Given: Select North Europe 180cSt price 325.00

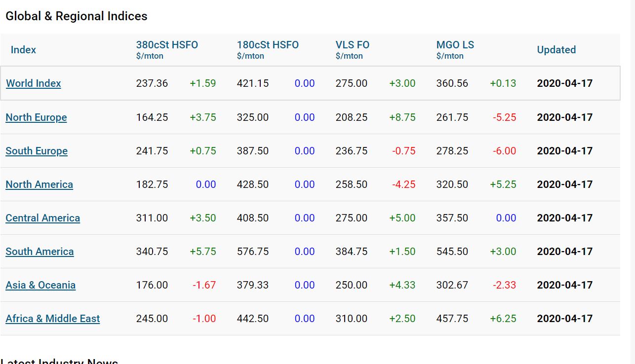Looking at the screenshot, I should pyautogui.click(x=253, y=117).
